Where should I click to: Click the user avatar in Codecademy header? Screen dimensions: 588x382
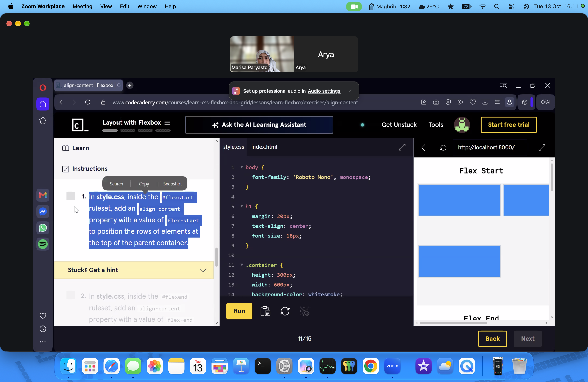click(x=462, y=125)
